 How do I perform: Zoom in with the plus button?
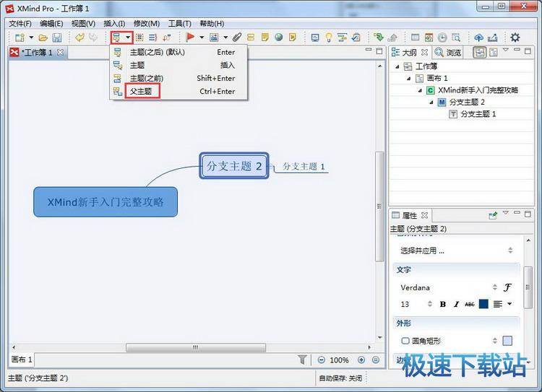[361, 360]
